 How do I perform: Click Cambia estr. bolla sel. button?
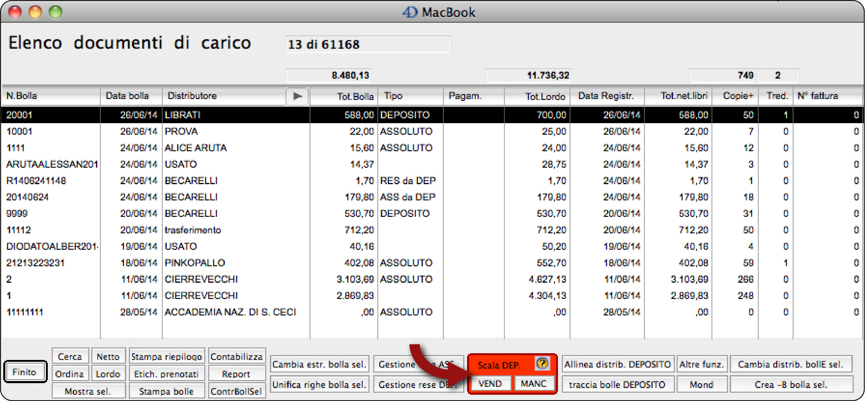tap(319, 364)
